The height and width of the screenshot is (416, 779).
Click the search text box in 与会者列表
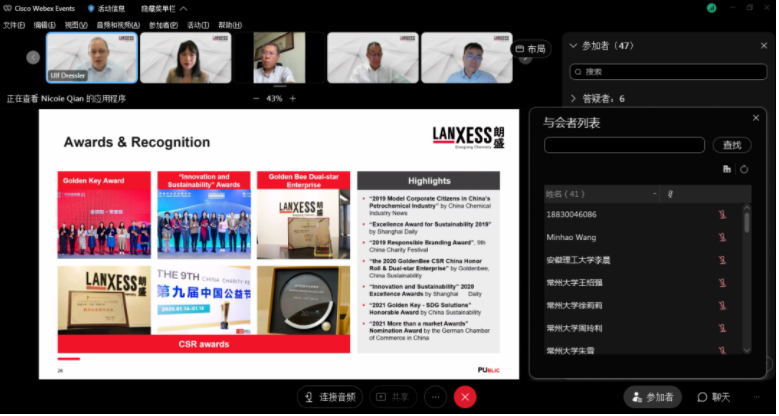(x=624, y=145)
